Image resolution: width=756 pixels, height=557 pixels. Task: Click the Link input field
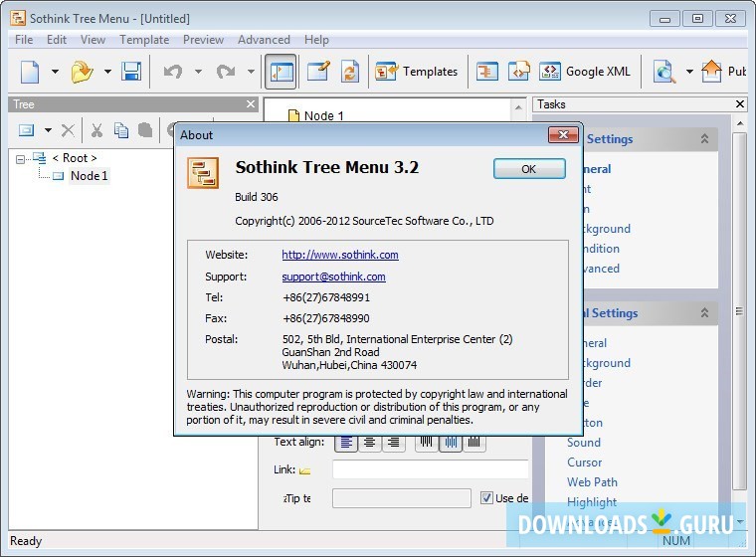(x=430, y=469)
